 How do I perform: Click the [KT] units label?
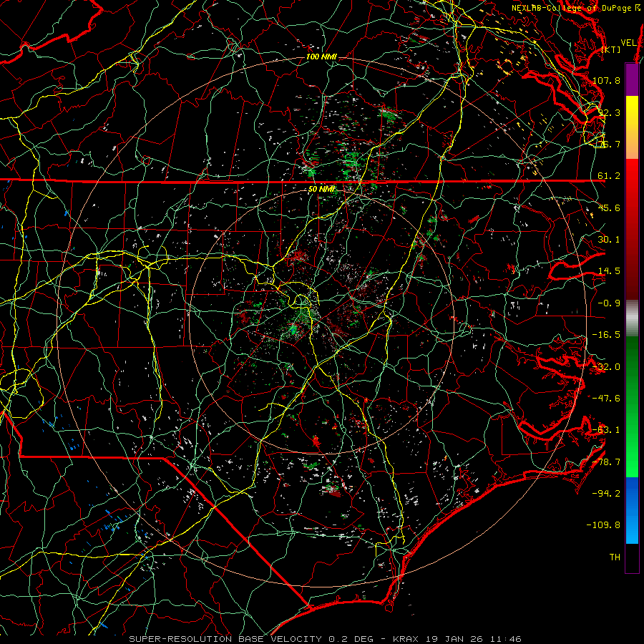(611, 49)
